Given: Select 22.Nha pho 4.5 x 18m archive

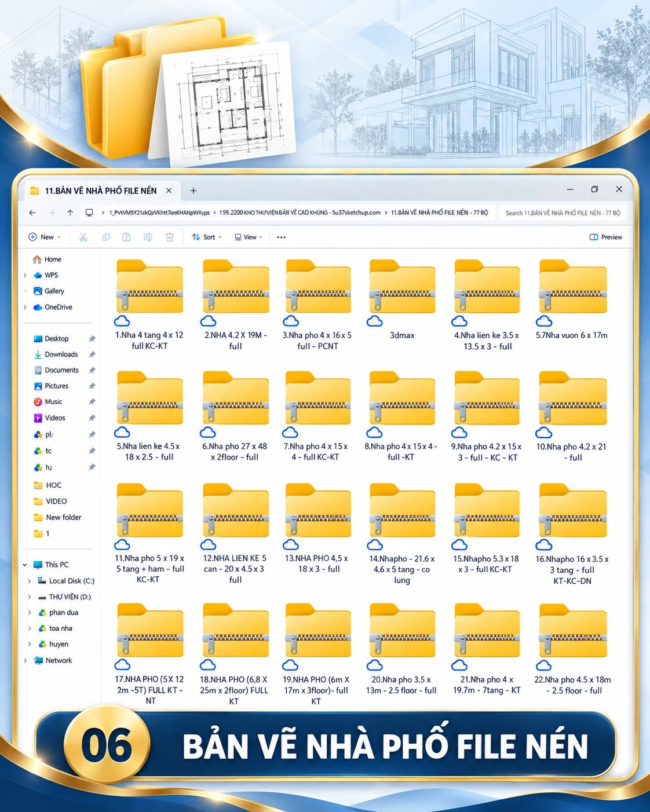Looking at the screenshot, I should pyautogui.click(x=572, y=649).
